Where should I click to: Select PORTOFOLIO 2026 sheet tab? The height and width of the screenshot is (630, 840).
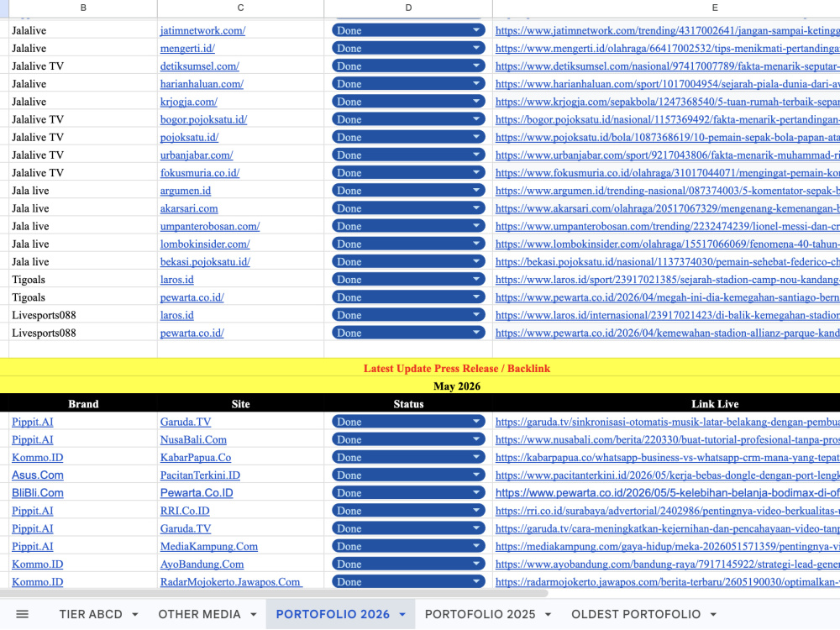click(x=333, y=614)
